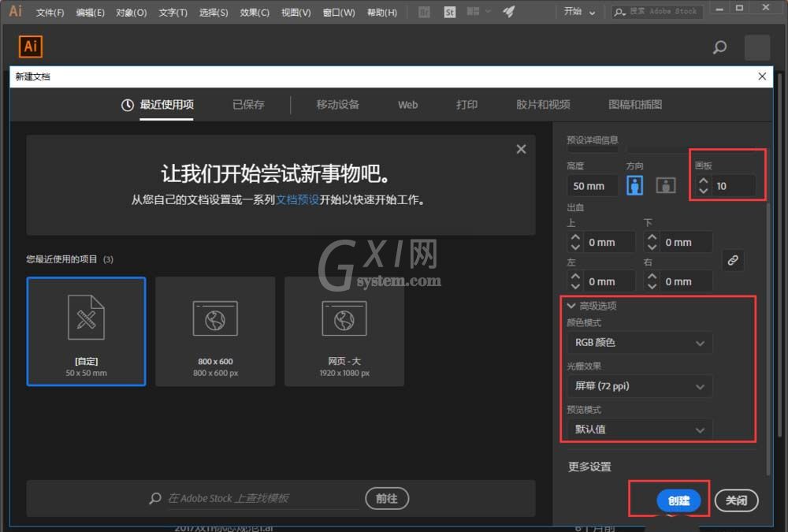This screenshot has width=788, height=532.
Task: Click the orange Ai home logo
Action: 31,47
